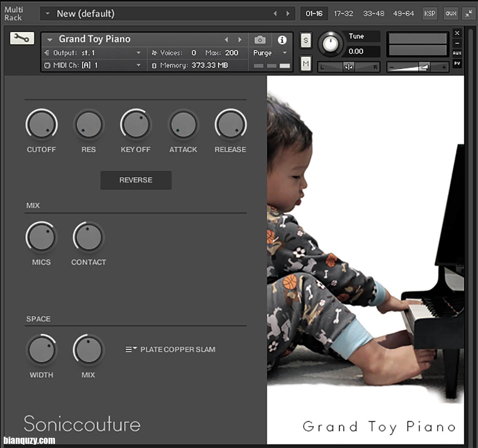The image size is (478, 448).
Task: Click the camera snapshot icon
Action: [260, 40]
